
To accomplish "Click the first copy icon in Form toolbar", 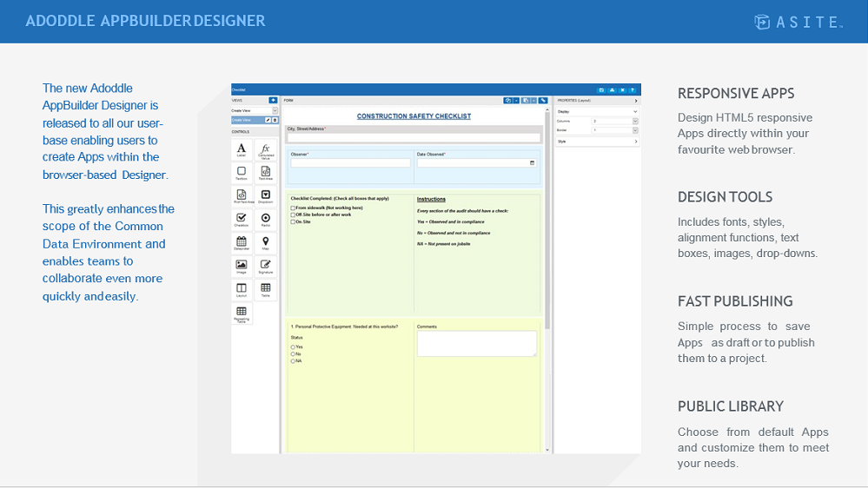I will [x=507, y=101].
